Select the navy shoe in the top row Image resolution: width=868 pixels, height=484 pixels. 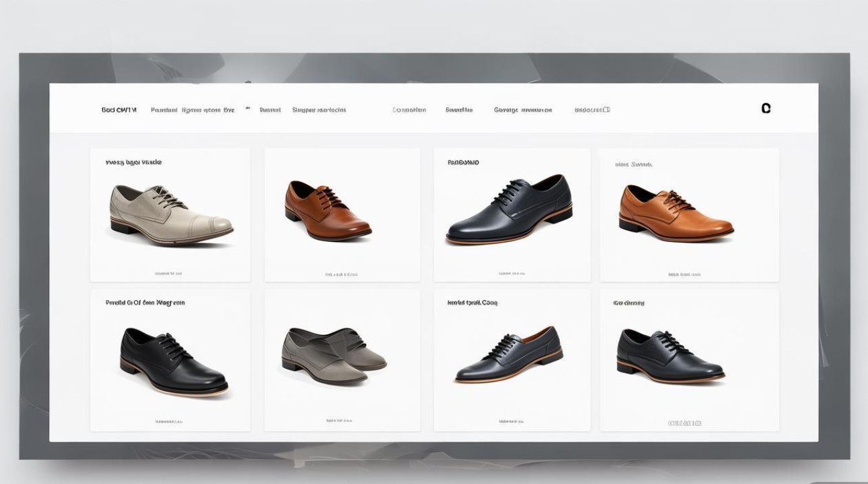pos(509,209)
